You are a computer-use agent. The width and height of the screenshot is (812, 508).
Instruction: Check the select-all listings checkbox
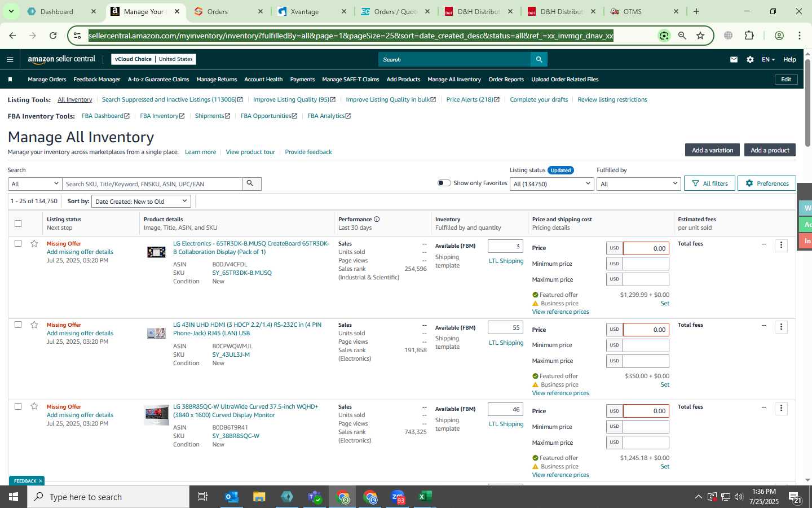[18, 224]
